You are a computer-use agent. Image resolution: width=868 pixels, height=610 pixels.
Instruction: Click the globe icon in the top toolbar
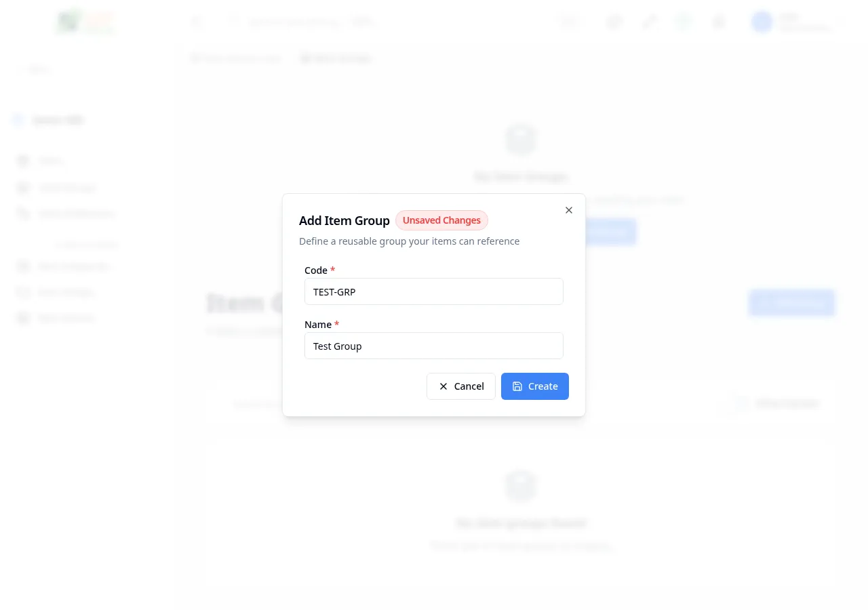[614, 22]
